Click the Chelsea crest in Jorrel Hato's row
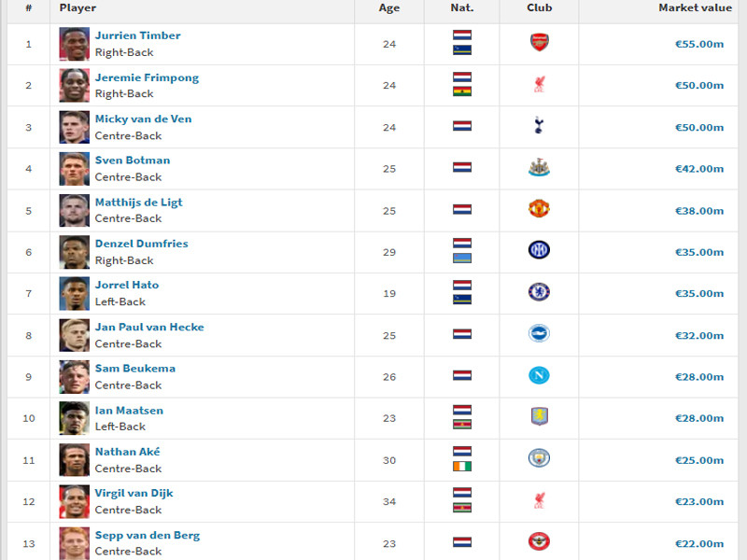The width and height of the screenshot is (747, 560). (x=540, y=292)
